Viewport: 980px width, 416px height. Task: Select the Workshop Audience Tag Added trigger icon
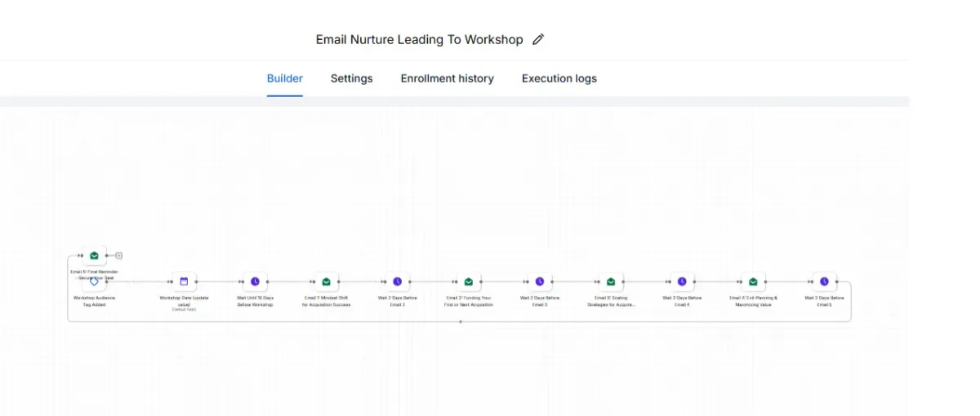(94, 282)
